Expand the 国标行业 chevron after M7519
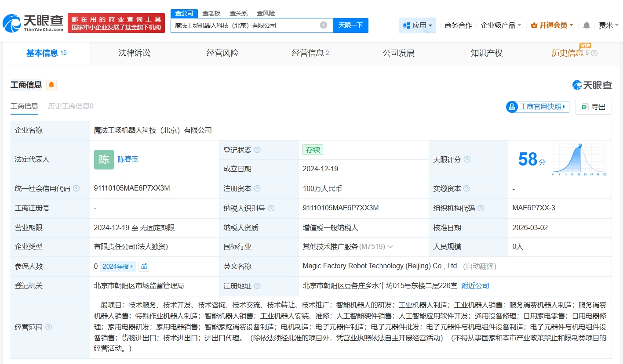The width and height of the screenshot is (623, 364). coord(390,247)
